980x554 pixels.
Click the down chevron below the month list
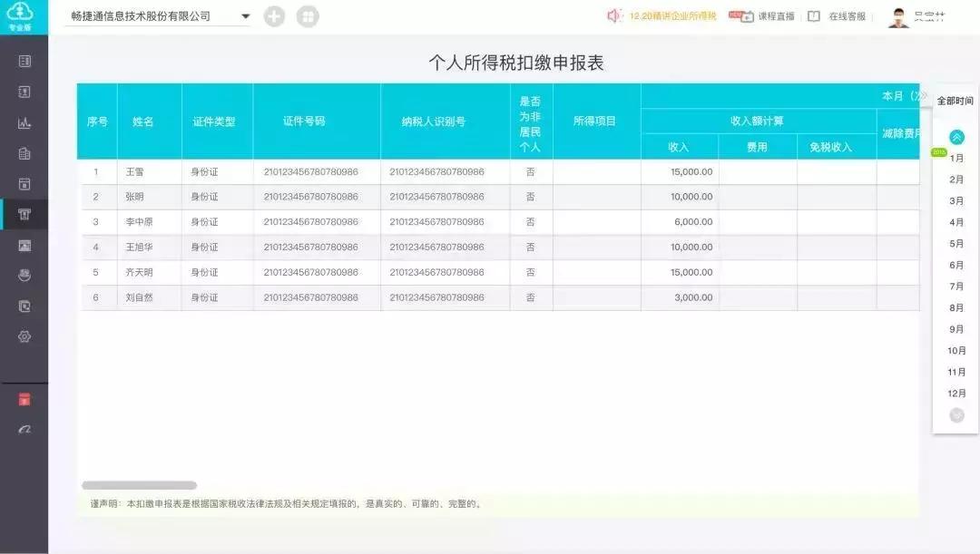[955, 416]
